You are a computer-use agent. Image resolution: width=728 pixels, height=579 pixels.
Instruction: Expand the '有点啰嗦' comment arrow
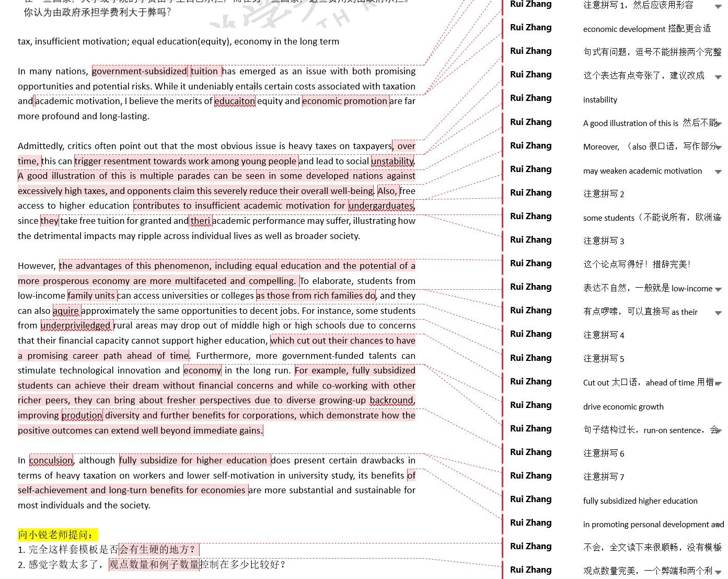718,313
